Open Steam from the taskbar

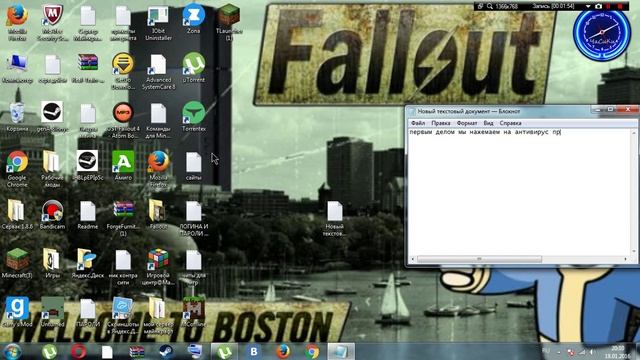coord(166,351)
